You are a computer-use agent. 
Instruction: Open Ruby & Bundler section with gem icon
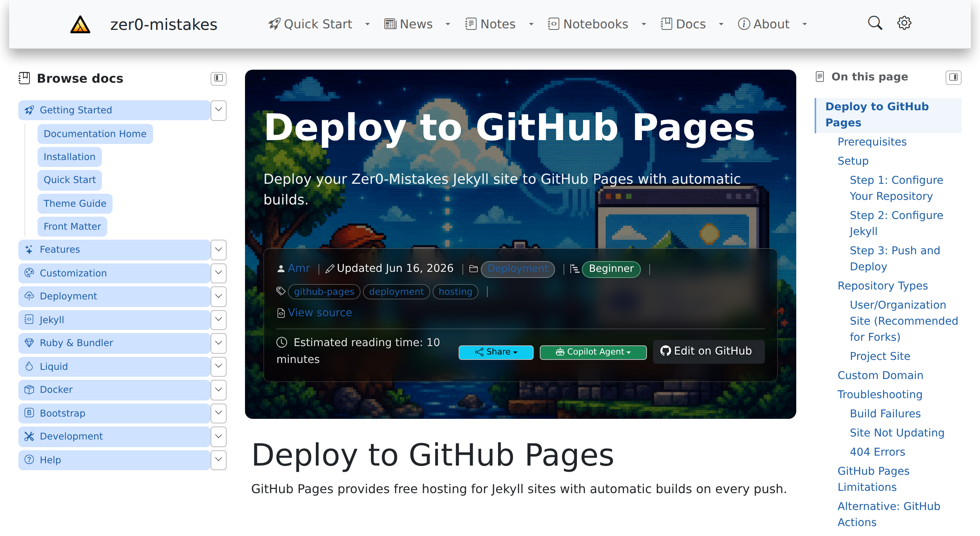[114, 343]
